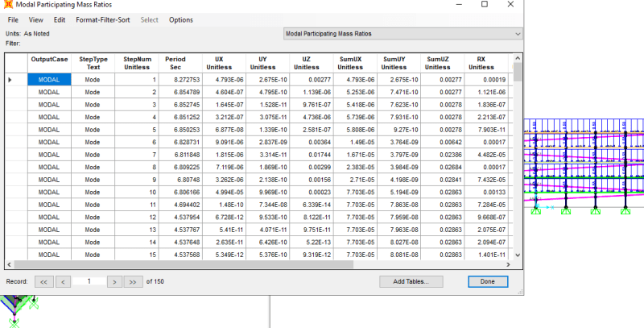Go to previous record with < button

point(63,281)
